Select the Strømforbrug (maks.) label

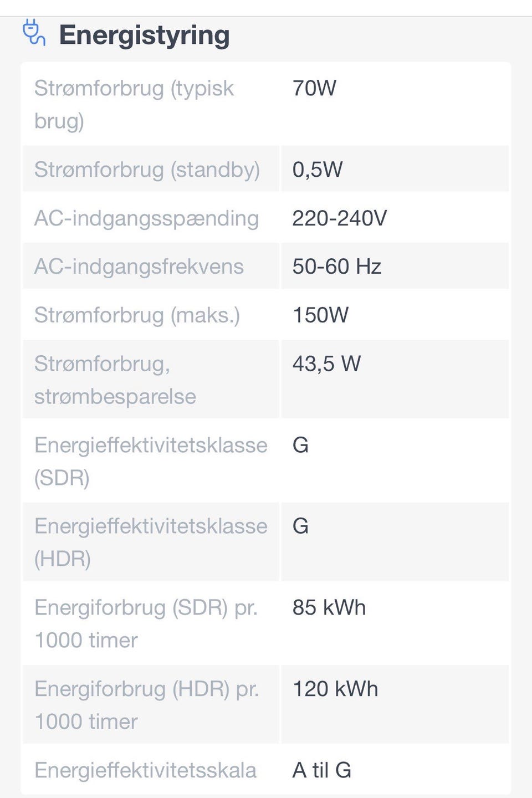[137, 315]
